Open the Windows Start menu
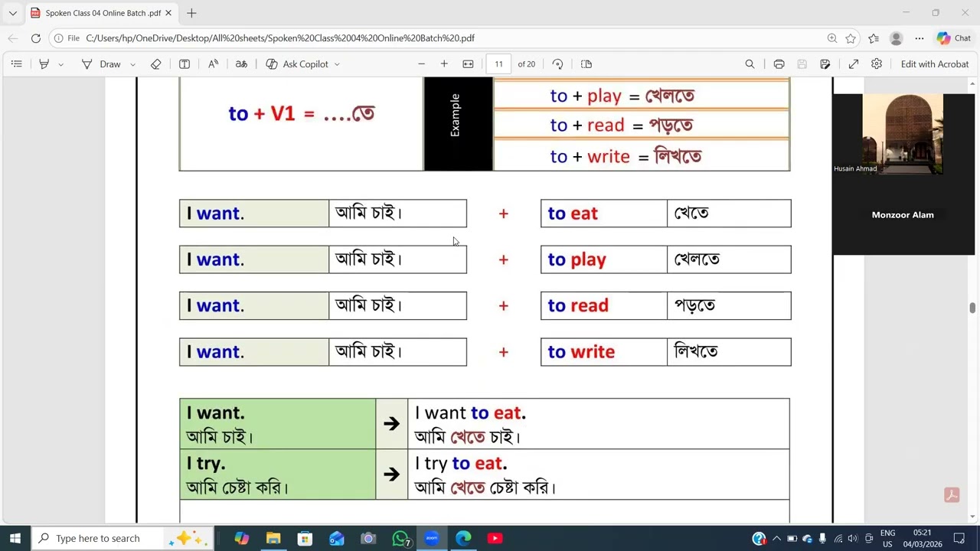 pyautogui.click(x=15, y=538)
